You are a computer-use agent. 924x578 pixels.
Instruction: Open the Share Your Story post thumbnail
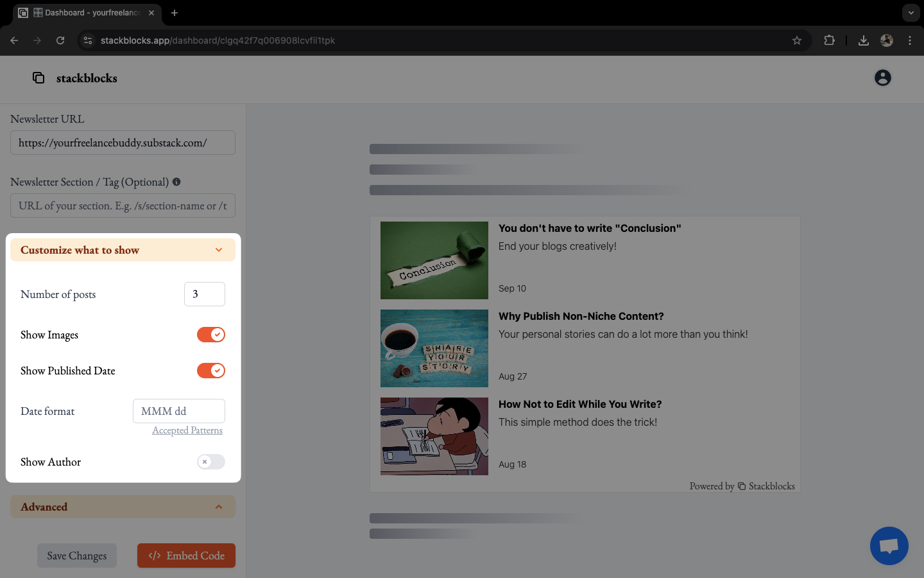tap(434, 348)
